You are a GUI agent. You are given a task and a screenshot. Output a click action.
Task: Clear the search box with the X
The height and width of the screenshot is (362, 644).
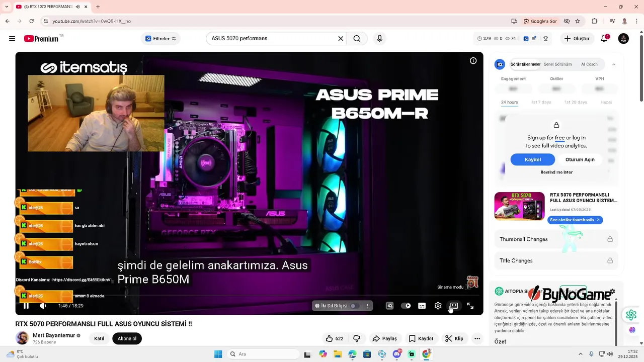[341, 39]
